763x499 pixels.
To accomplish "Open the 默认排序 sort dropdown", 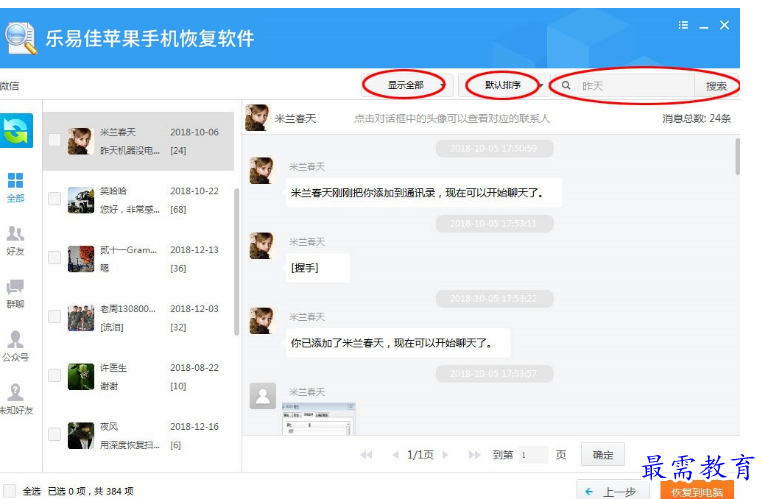I will tap(504, 85).
